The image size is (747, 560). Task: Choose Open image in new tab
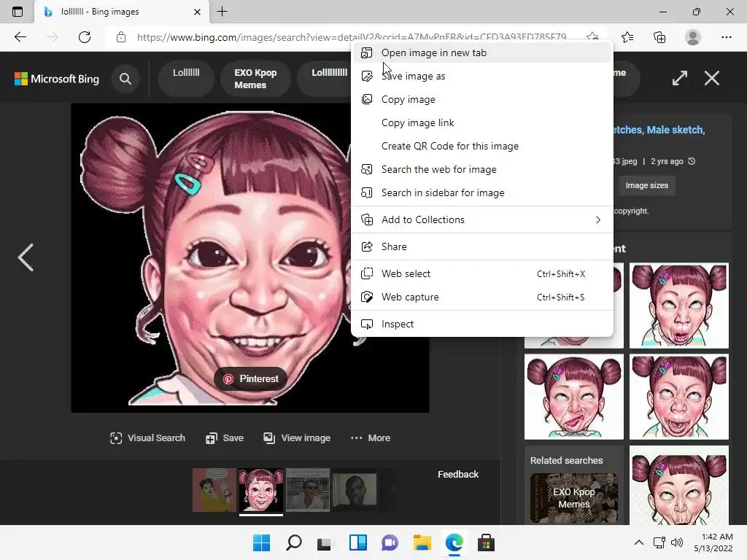pos(481,52)
